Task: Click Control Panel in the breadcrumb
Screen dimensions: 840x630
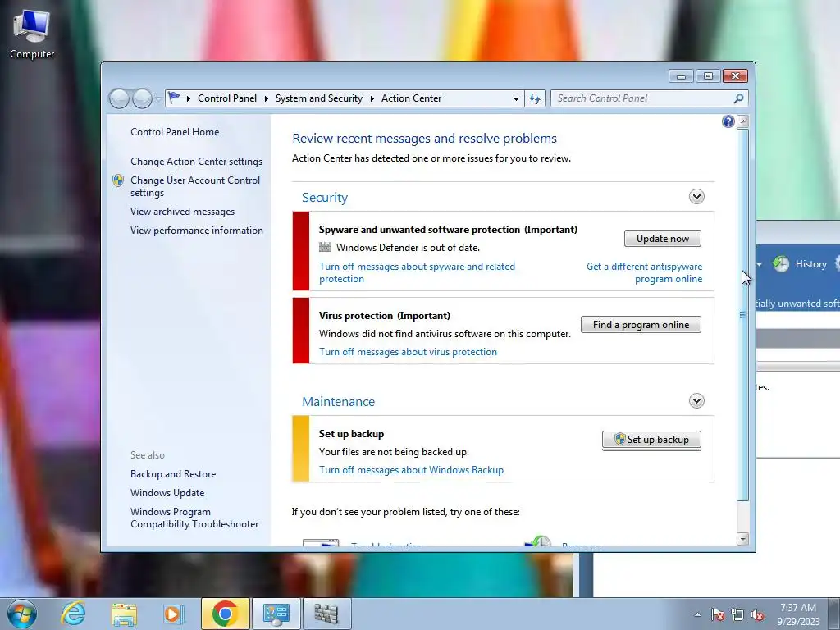Action: tap(227, 98)
